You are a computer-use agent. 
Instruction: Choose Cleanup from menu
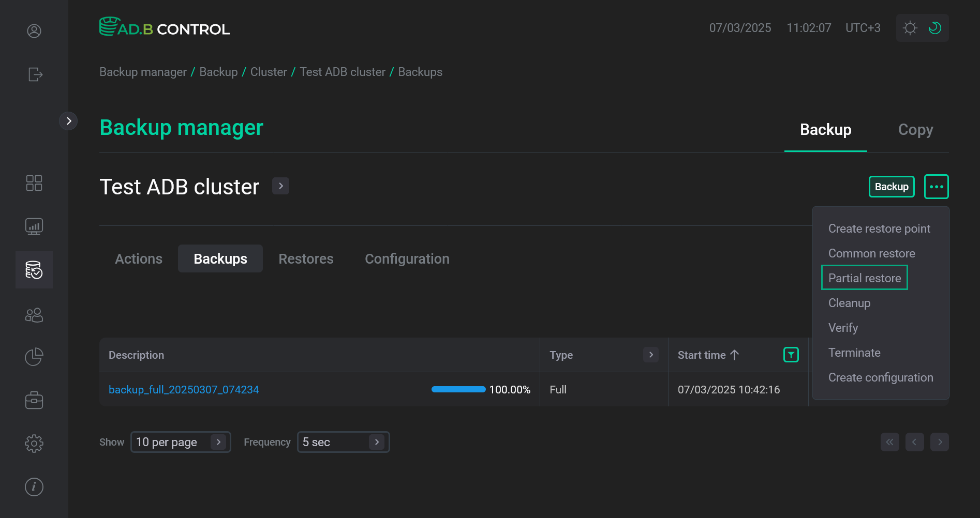click(849, 303)
